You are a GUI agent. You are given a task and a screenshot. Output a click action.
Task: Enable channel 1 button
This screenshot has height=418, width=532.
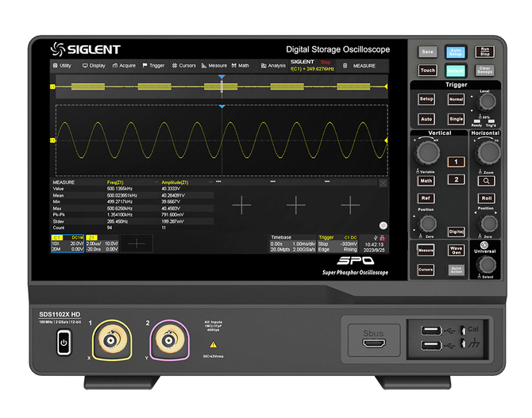click(x=456, y=162)
